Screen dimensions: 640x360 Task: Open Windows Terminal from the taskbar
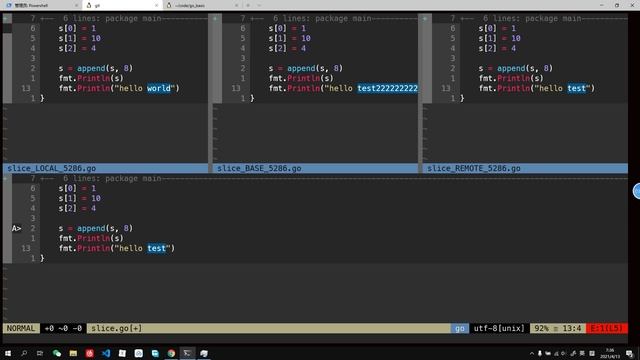187,353
